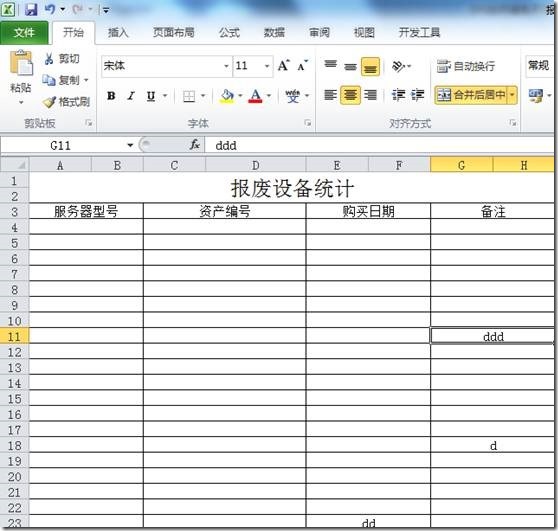558x531 pixels.
Task: Open the 文件 File tab
Action: tap(24, 33)
